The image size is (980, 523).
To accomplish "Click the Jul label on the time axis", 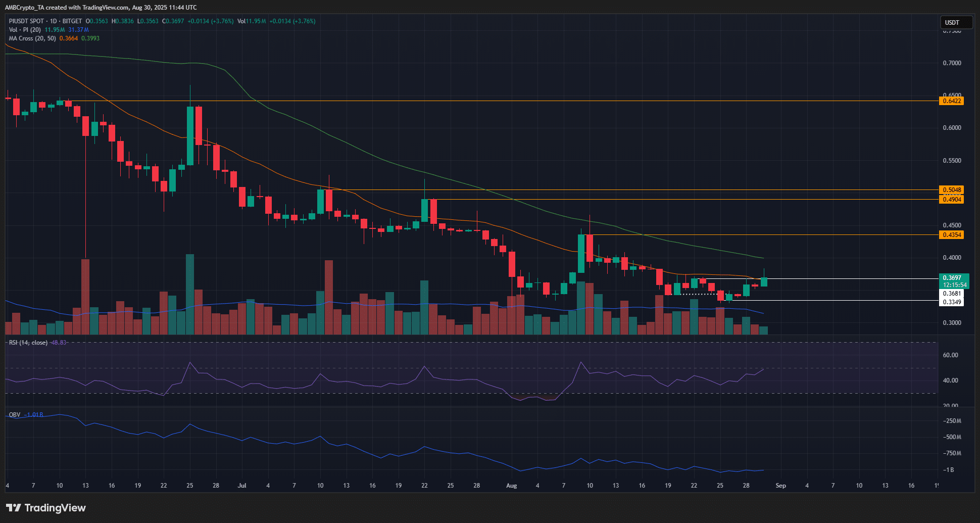I will 242,486.
